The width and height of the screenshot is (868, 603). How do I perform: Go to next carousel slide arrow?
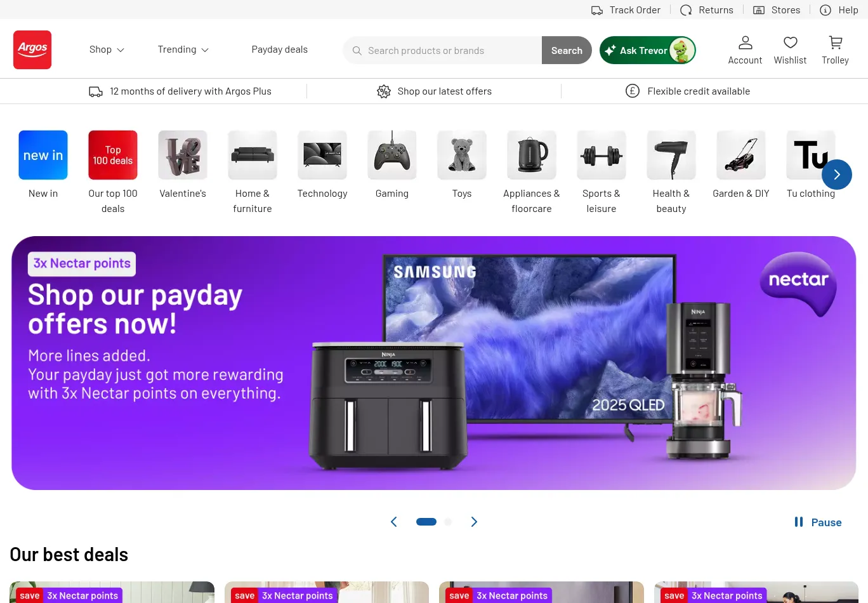pyautogui.click(x=474, y=522)
